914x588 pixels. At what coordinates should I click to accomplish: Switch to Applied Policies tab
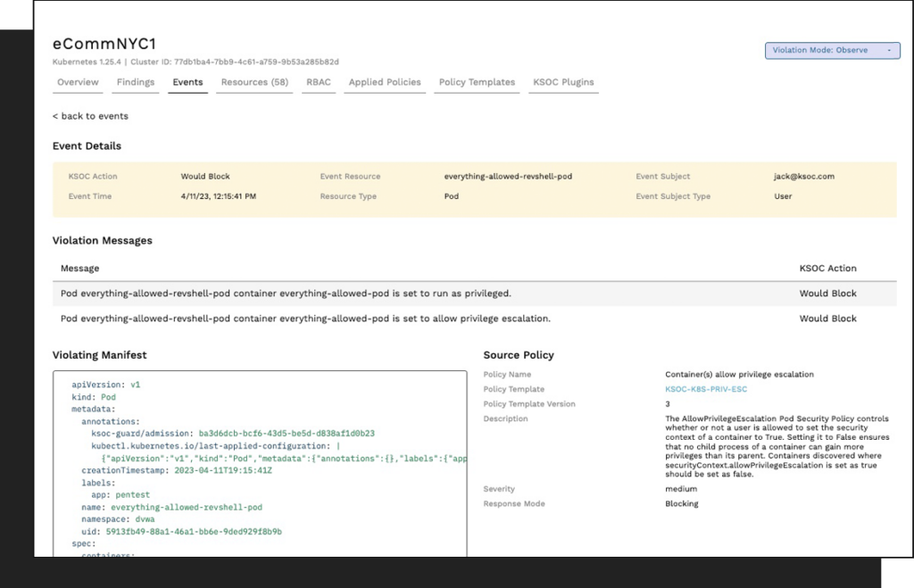click(385, 82)
